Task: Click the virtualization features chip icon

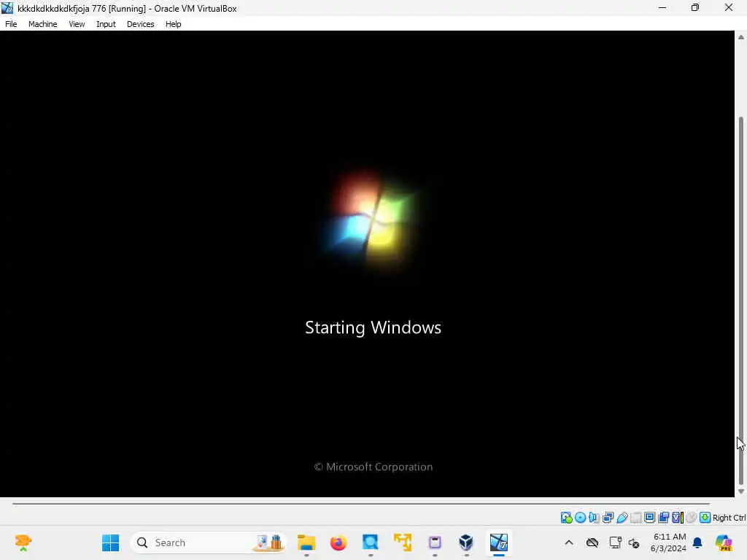Action: click(678, 518)
